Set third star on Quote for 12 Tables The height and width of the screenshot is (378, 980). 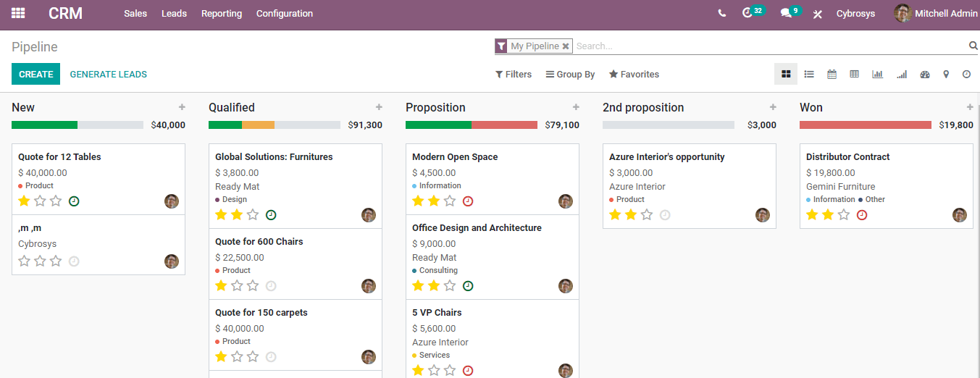(x=56, y=201)
